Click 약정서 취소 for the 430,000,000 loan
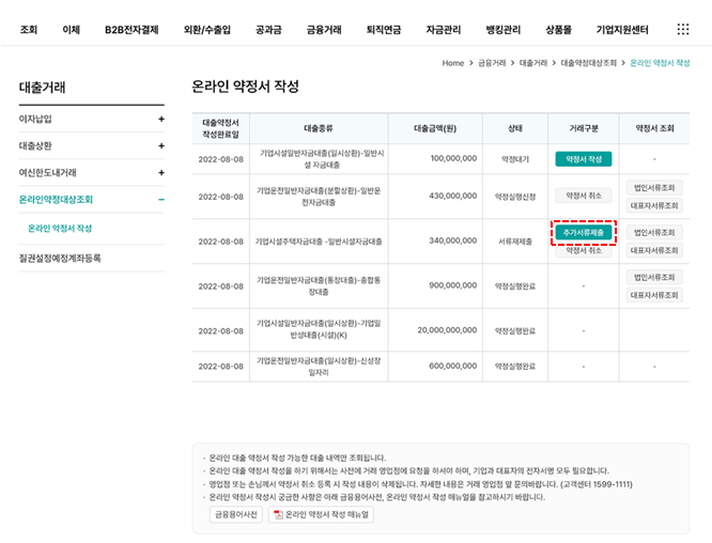This screenshot has height=543, width=712. coord(583,196)
